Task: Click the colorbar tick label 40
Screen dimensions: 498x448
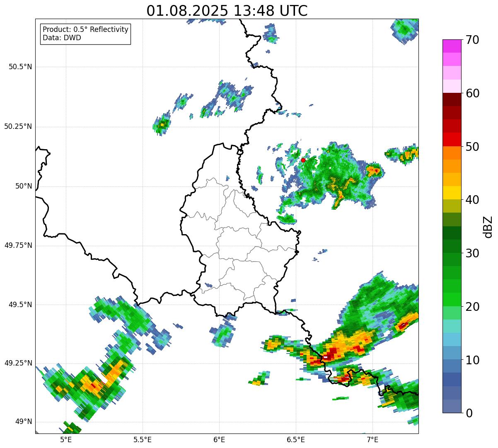Action: pos(472,200)
